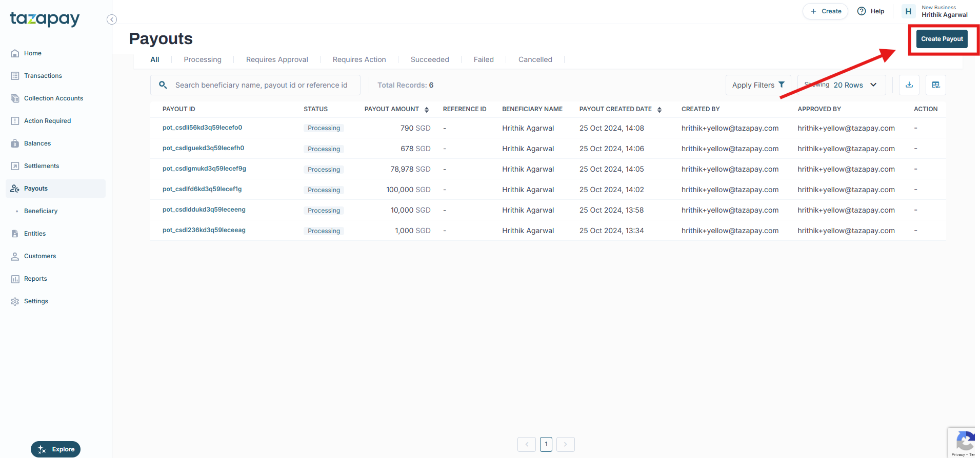
Task: Click the search magnifier icon
Action: 163,85
